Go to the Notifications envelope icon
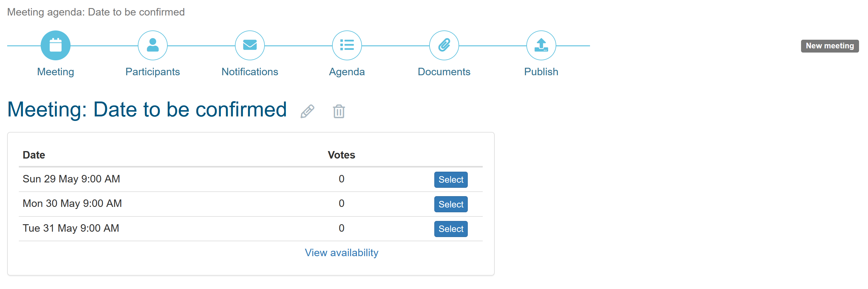868x289 pixels. click(x=250, y=45)
